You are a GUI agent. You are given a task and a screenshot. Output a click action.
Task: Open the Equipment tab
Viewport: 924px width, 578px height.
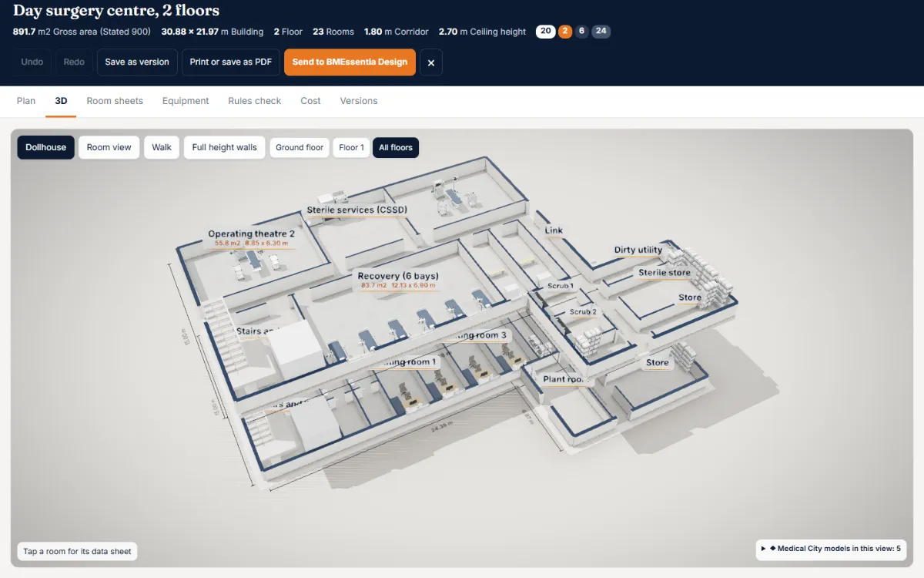(x=186, y=101)
